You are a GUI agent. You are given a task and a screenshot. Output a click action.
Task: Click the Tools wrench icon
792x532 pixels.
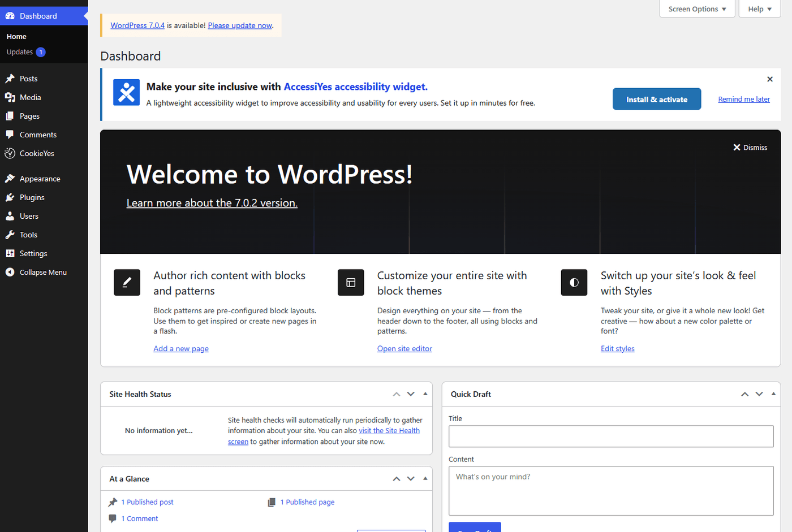(10, 235)
